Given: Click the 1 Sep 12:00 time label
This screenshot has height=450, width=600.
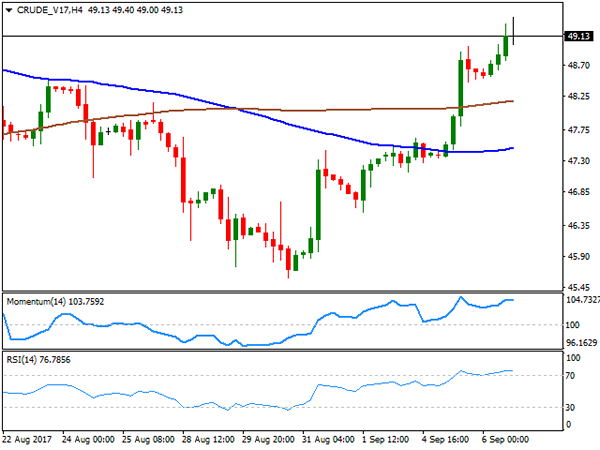Looking at the screenshot, I should pos(386,439).
